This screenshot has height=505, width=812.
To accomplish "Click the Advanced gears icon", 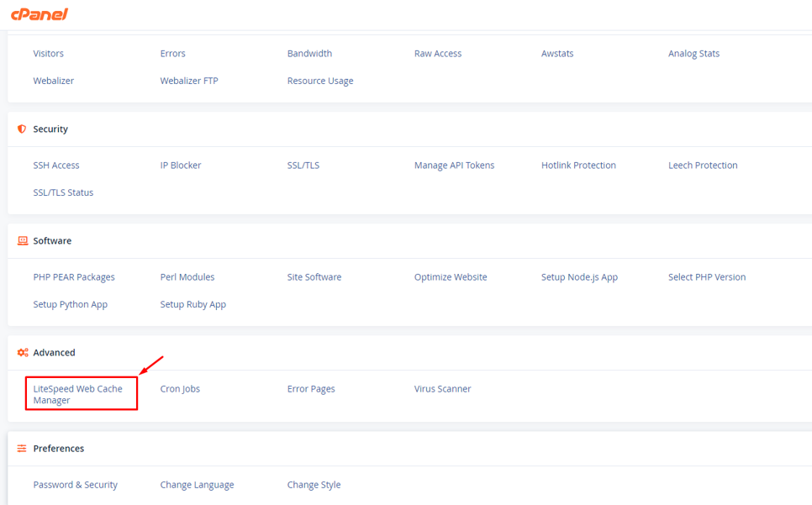I will point(22,352).
